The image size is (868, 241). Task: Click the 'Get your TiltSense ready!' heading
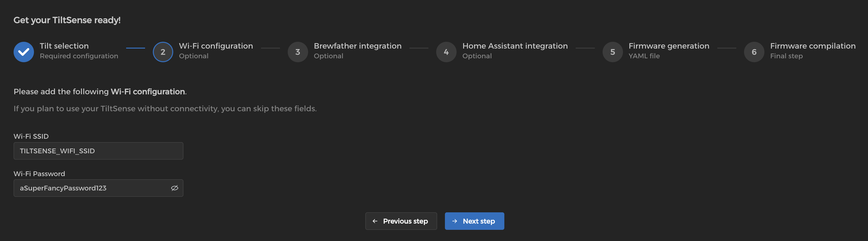[67, 20]
